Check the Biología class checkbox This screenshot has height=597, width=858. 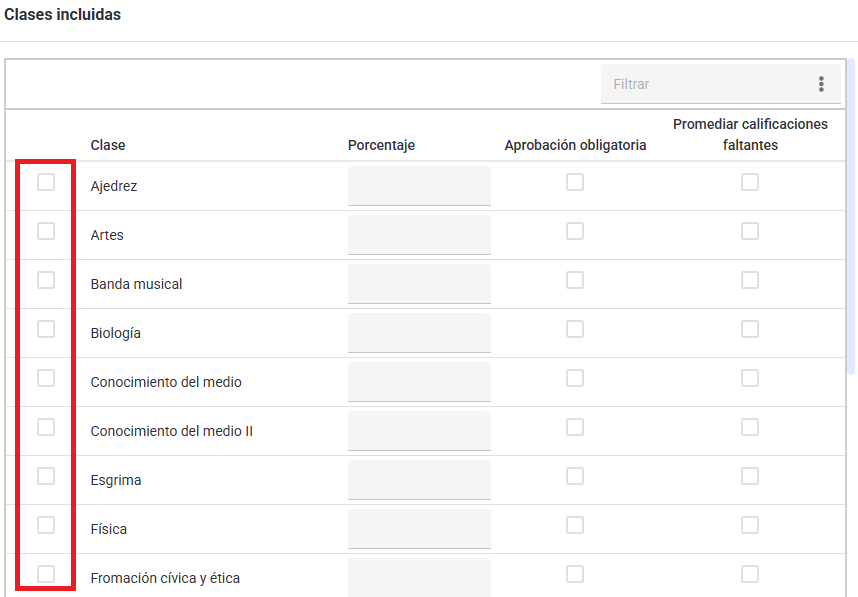(46, 329)
